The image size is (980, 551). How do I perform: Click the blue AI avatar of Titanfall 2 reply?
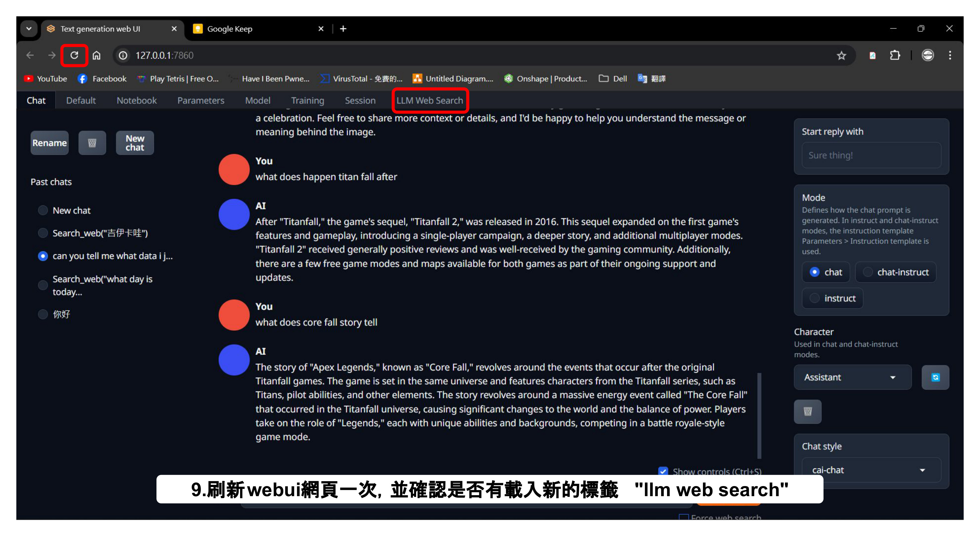pyautogui.click(x=234, y=214)
